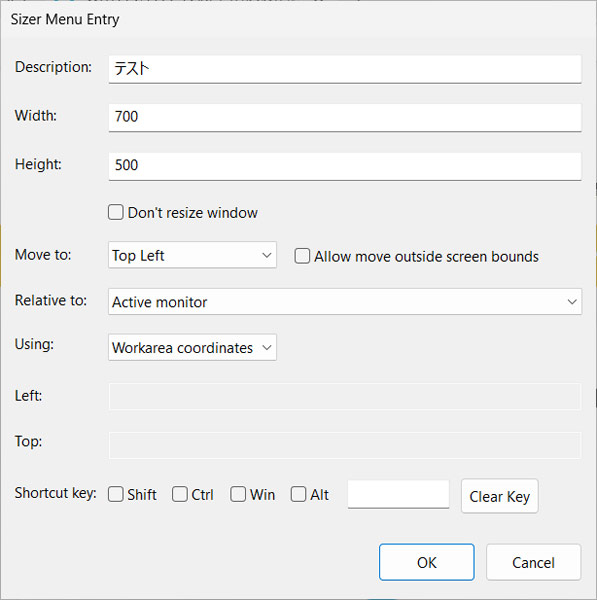This screenshot has width=597, height=600.
Task: Click the Sizer Menu Entry title bar
Action: [298, 19]
